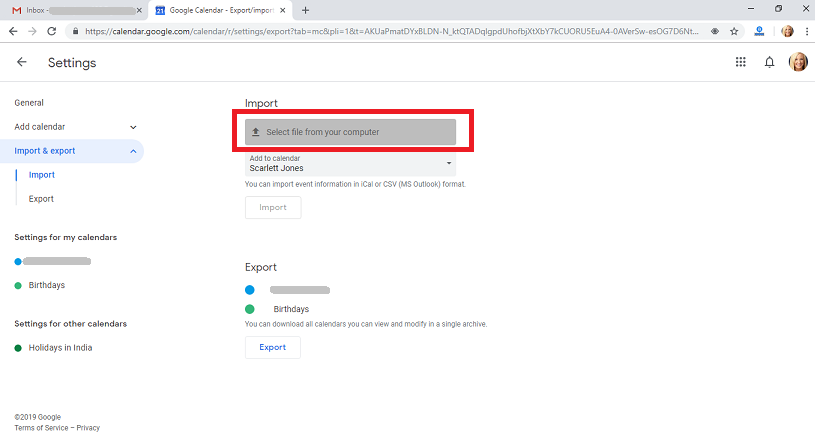Collapse the Import & export section
Viewport: 815px width, 433px height.
(72, 151)
